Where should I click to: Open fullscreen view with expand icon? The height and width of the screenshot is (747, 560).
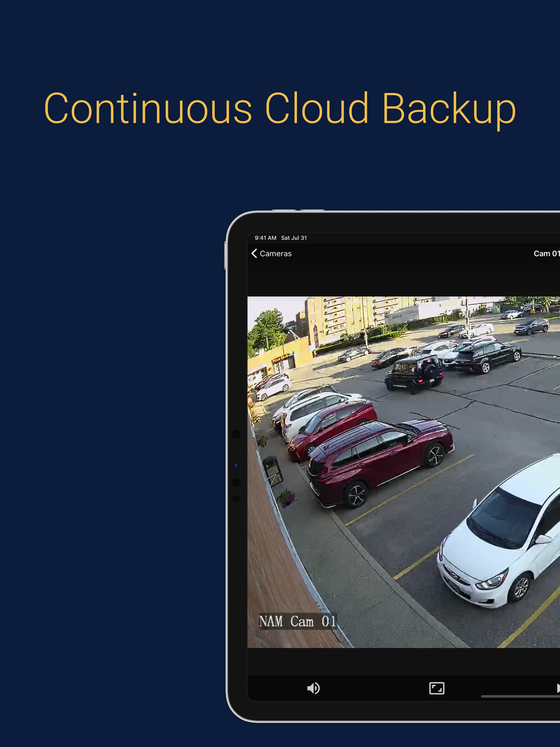437,688
